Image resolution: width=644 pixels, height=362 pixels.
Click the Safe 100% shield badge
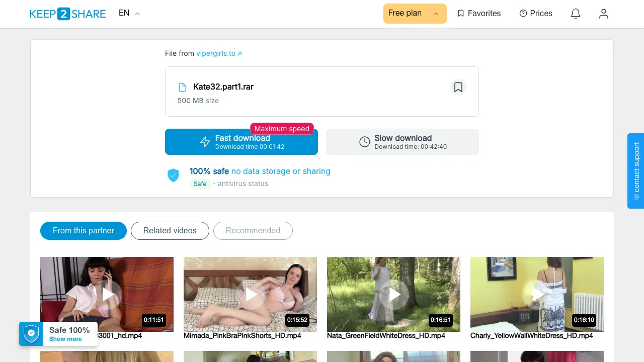pyautogui.click(x=31, y=333)
